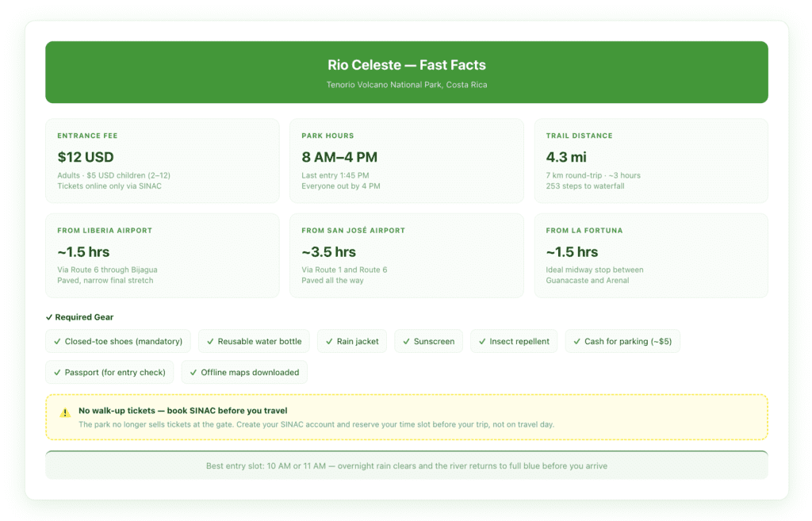Toggle the Offline maps downloaded gear item
Viewport: 812px width, 521px height.
(243, 372)
